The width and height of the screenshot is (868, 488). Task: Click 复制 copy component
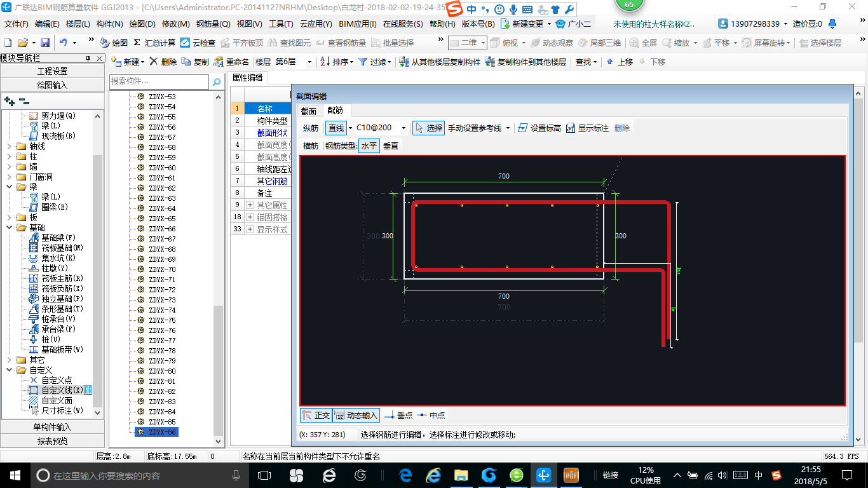click(x=195, y=62)
